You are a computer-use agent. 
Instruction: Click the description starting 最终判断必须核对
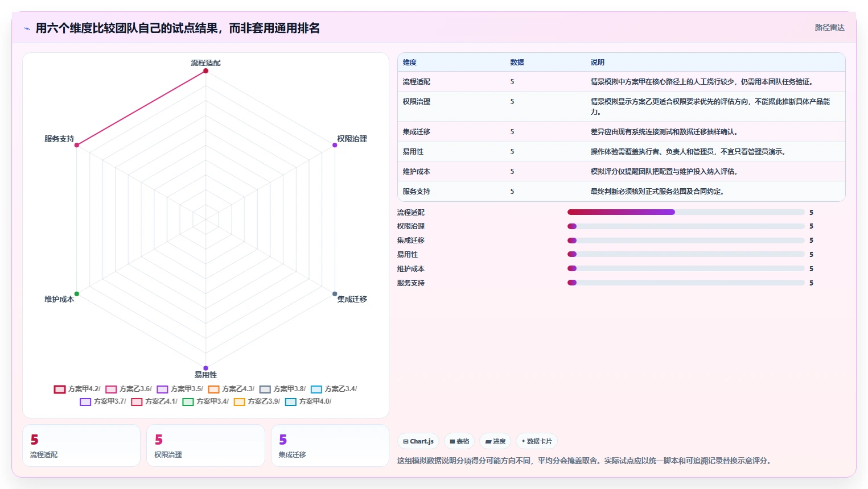click(658, 192)
